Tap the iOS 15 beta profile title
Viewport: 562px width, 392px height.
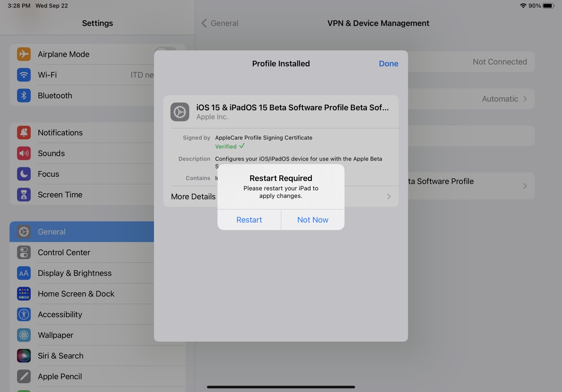click(292, 107)
